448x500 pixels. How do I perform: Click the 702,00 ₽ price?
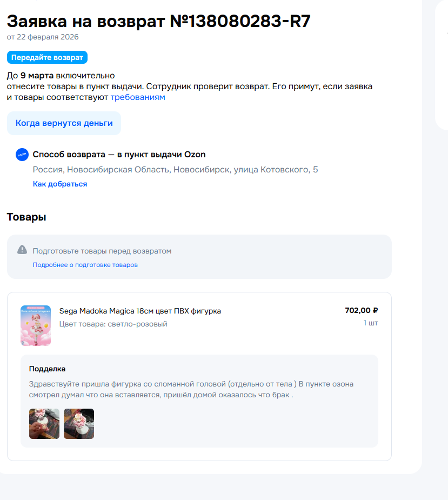(x=362, y=310)
